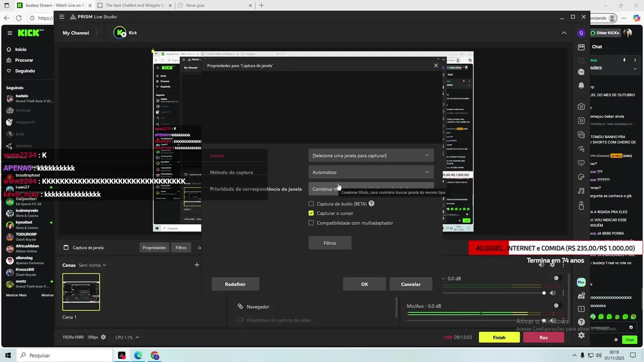Open Mic/Aux three-dot options menu
The image size is (644, 362).
(x=563, y=320)
